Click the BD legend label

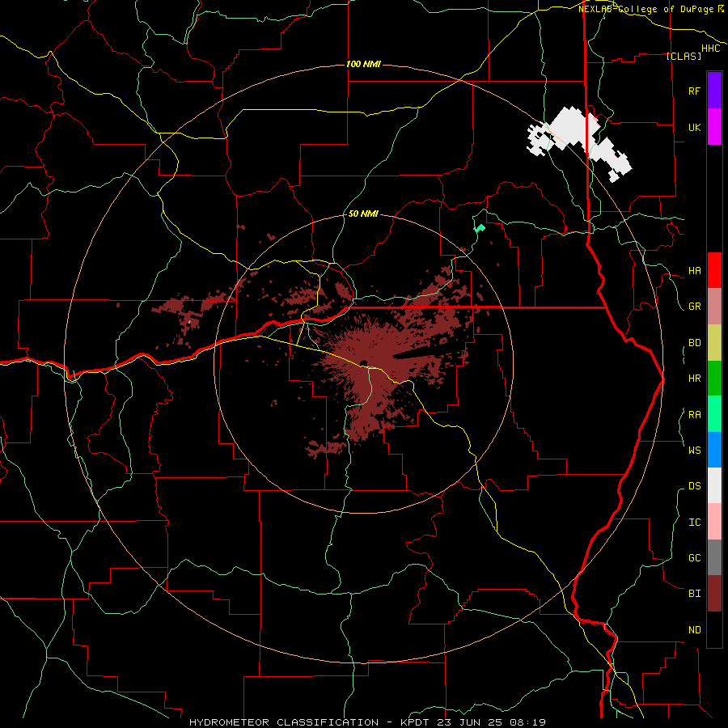694,343
